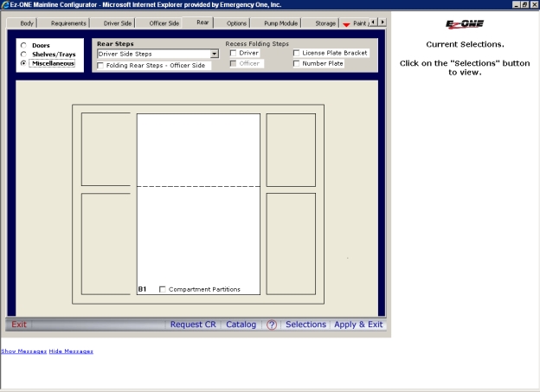Click the B1 compartment label
Viewport: 540px width, 392px height.
(142, 289)
